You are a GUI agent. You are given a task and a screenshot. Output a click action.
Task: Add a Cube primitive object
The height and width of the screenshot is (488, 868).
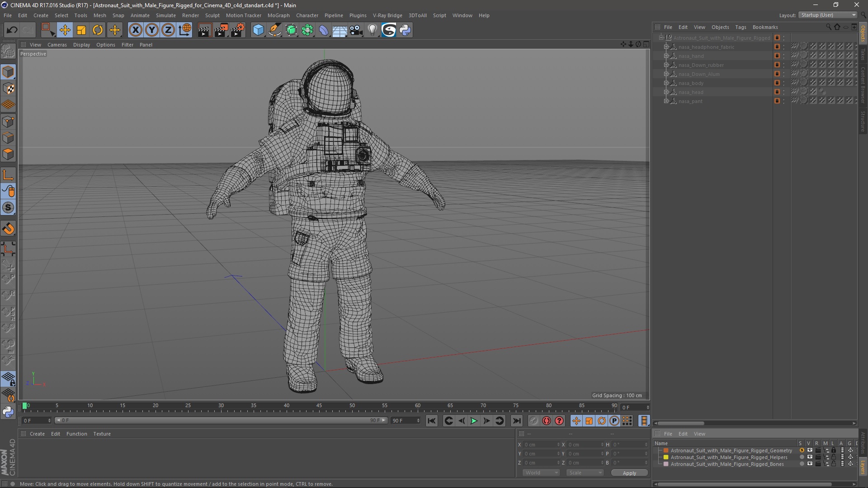point(258,30)
